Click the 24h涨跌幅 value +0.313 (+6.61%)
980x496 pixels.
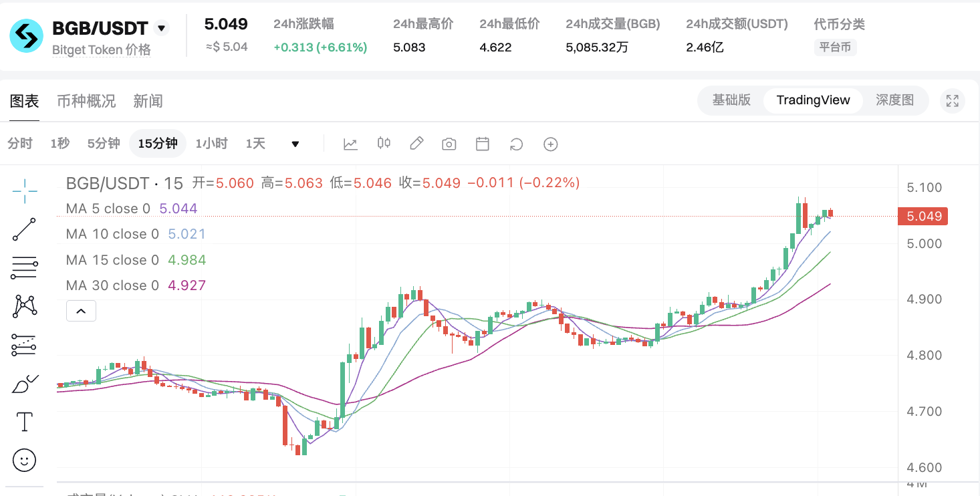pos(320,47)
